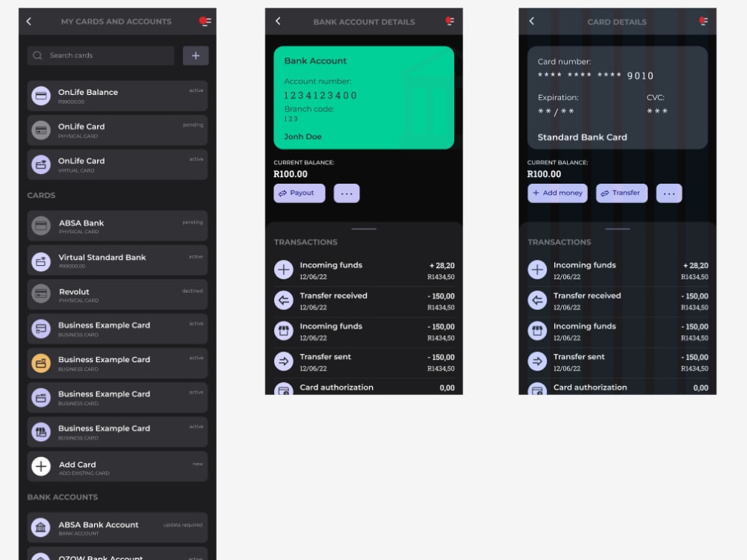747x560 pixels.
Task: Open the ABSA Bank Account icon
Action: click(x=41, y=527)
